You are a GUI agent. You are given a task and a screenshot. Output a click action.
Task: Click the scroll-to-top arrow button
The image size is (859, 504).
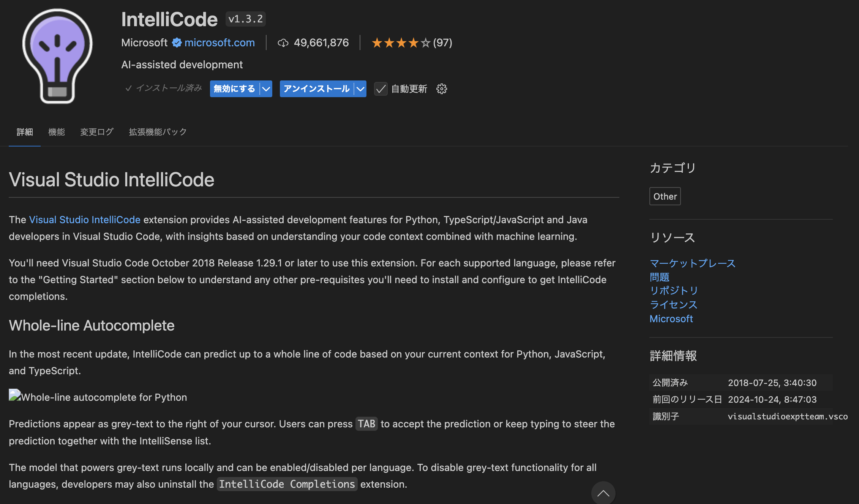pos(603,493)
